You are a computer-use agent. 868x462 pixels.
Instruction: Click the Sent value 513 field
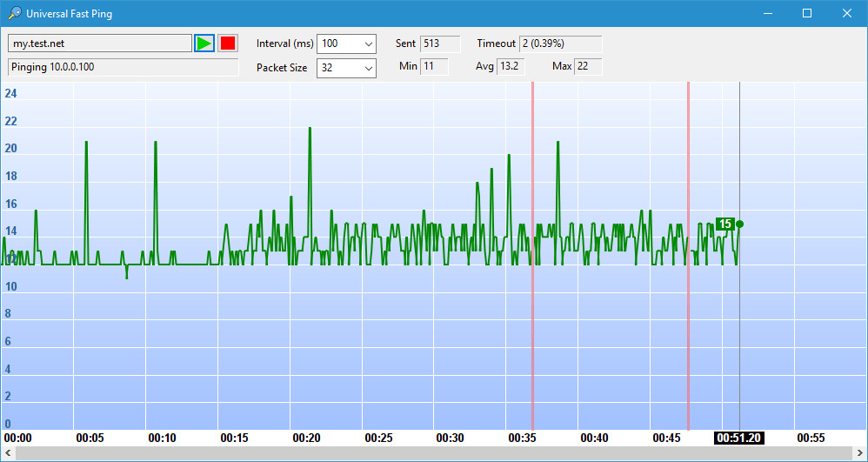coord(440,44)
